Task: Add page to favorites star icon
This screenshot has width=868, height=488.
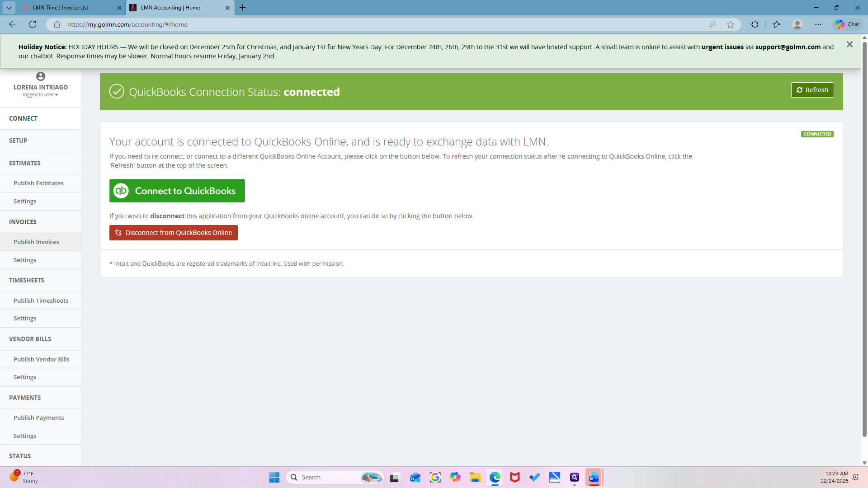Action: tap(731, 24)
